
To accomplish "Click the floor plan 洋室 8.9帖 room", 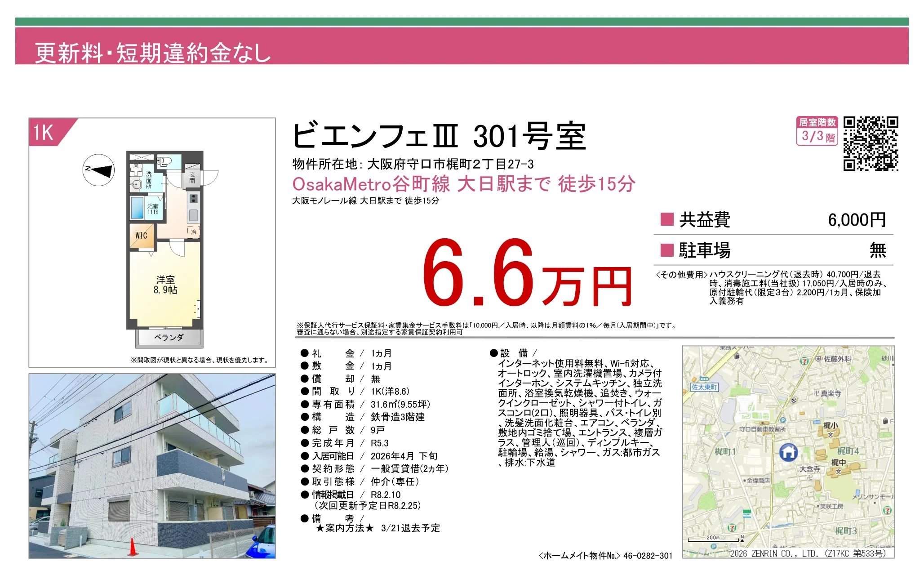I will point(165,285).
